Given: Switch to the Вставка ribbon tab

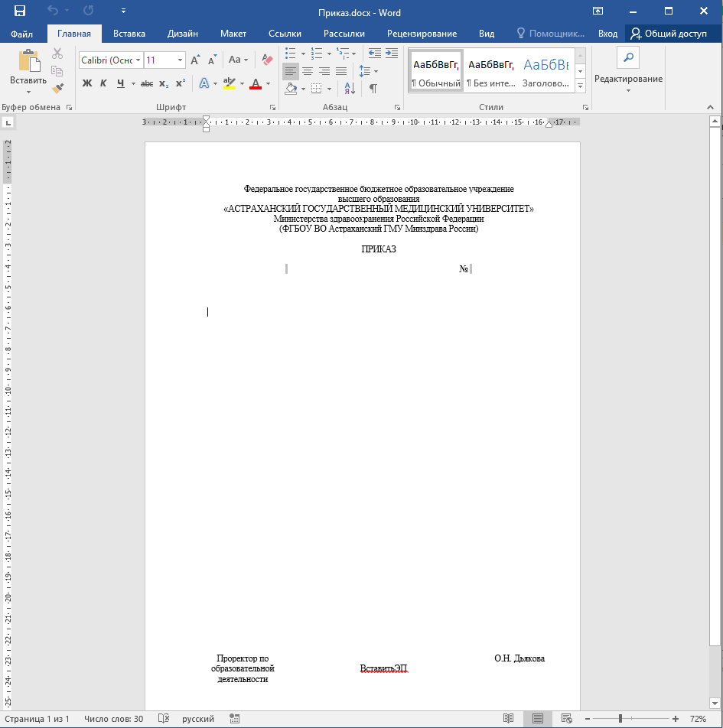Looking at the screenshot, I should click(129, 34).
